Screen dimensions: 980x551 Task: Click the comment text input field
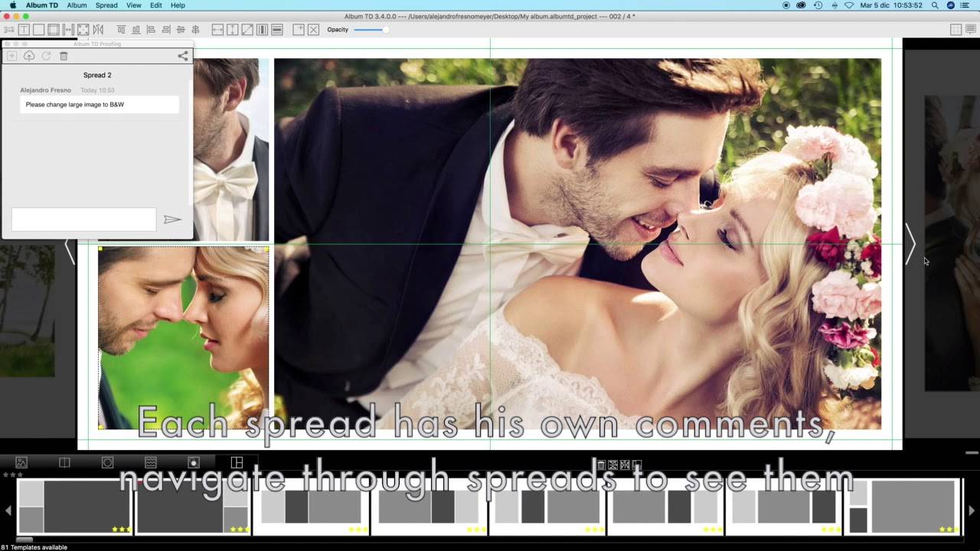click(83, 220)
